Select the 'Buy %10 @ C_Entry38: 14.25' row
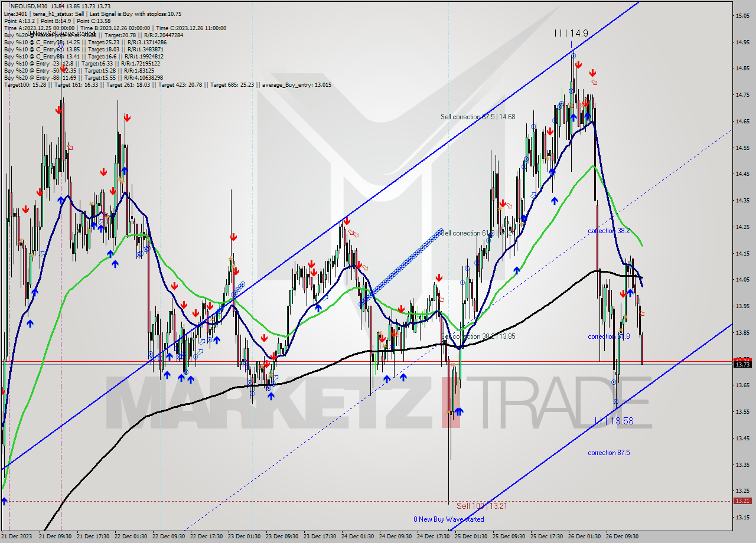 pyautogui.click(x=85, y=42)
